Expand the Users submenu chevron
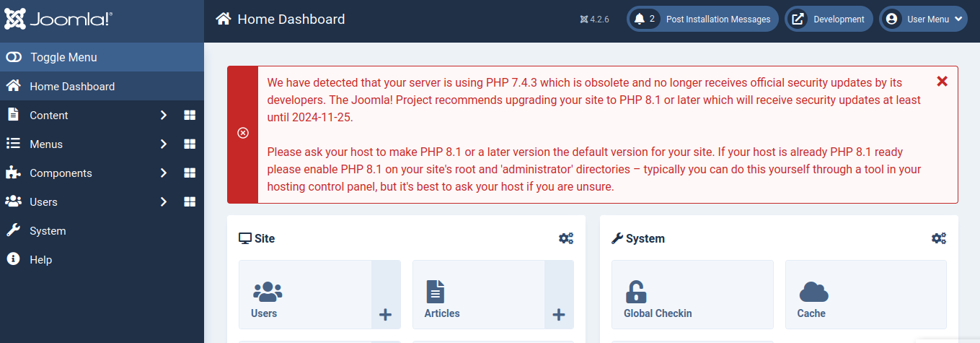 pyautogui.click(x=164, y=201)
